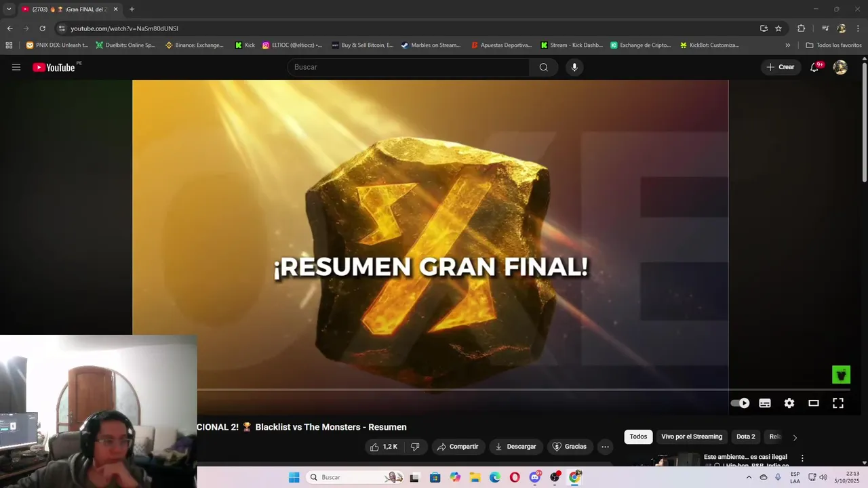
Task: Open Exchange de Cripto bookmark
Action: point(641,45)
